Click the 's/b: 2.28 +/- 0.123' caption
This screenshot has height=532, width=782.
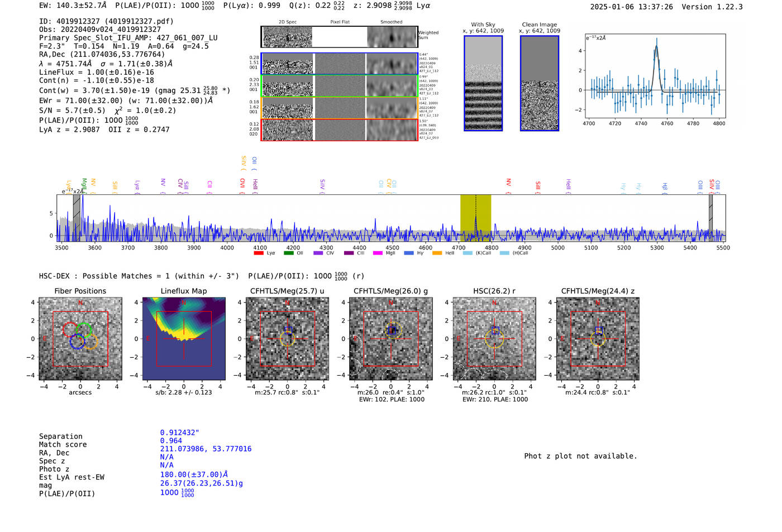pyautogui.click(x=184, y=392)
